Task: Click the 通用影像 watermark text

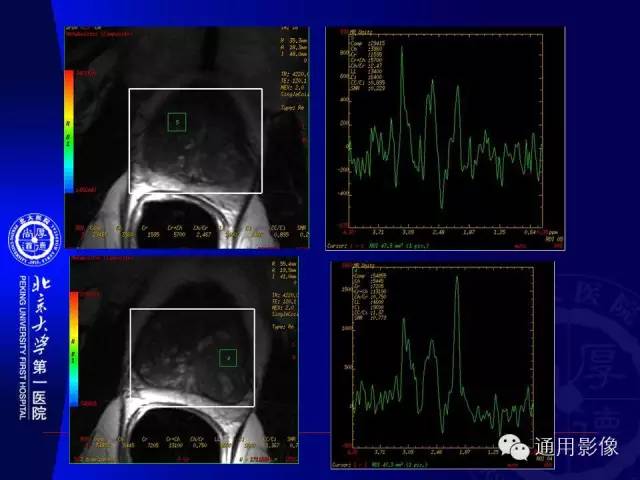Action: pos(577,447)
